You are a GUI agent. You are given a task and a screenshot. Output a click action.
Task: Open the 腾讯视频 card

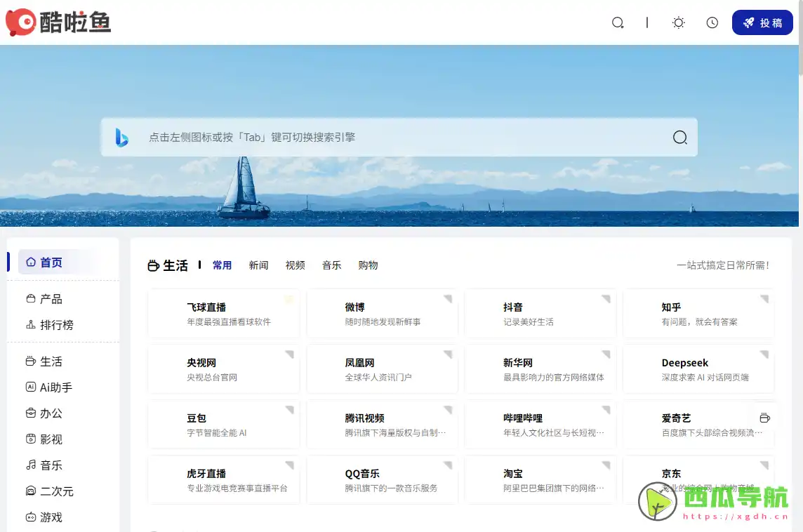pos(382,425)
